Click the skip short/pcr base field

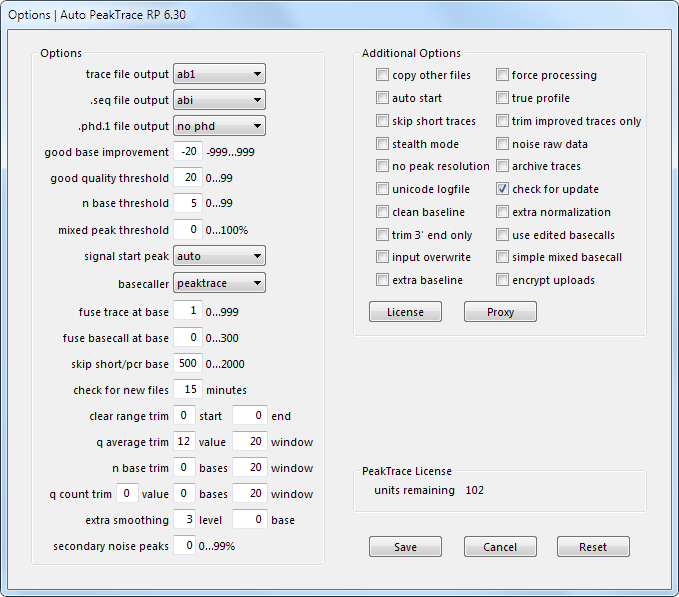[188, 363]
